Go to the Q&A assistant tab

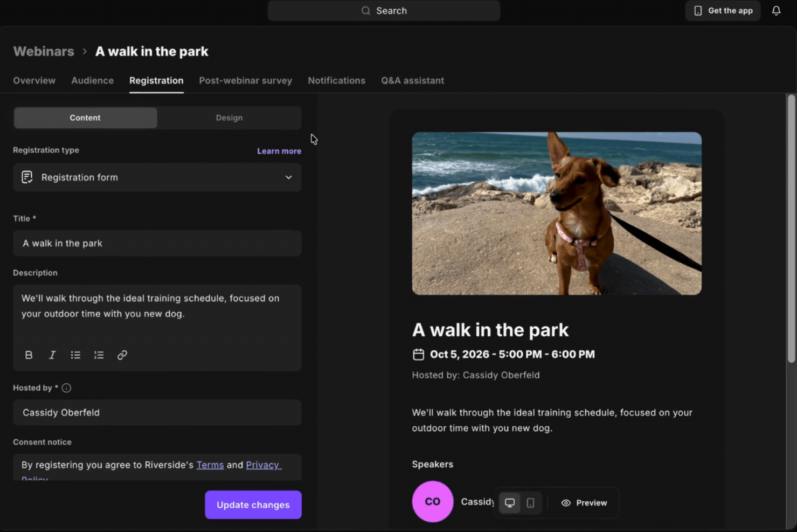413,81
